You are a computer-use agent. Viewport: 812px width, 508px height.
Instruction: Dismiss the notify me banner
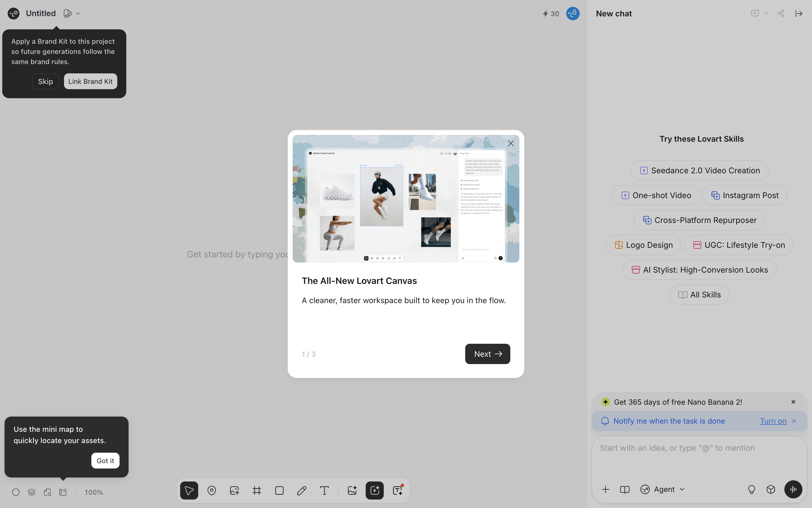click(x=794, y=421)
